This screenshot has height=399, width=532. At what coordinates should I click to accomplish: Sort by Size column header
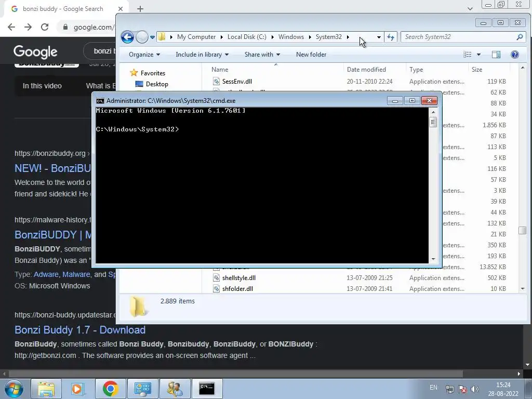489,69
